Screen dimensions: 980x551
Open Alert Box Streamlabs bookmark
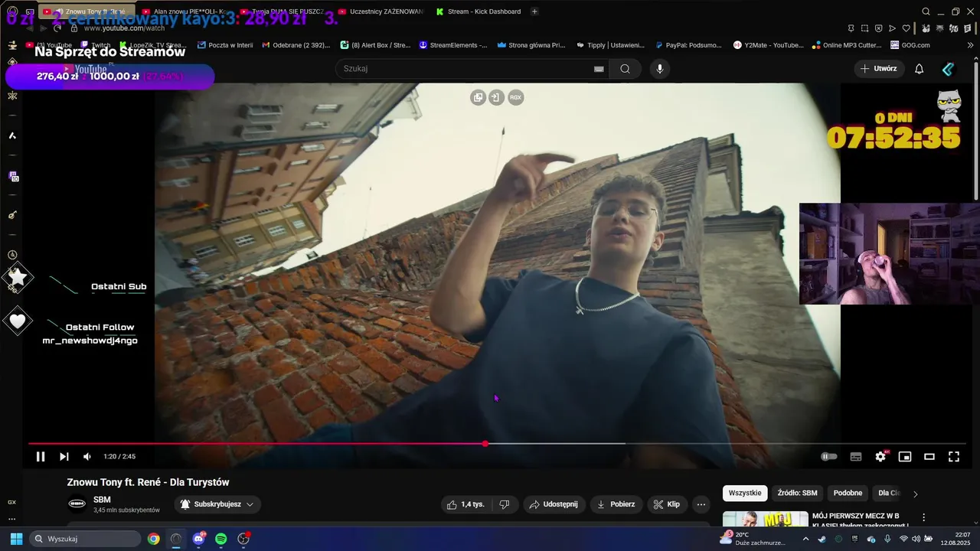tap(376, 45)
